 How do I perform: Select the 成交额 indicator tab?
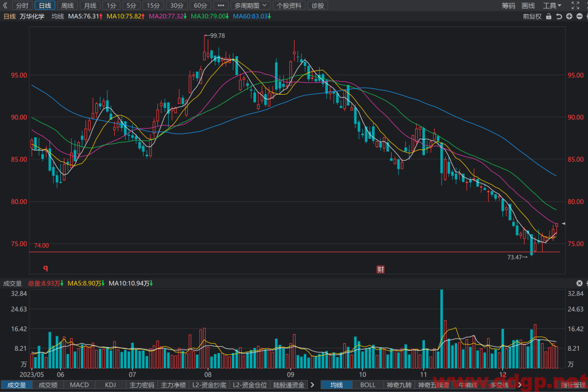(48, 385)
